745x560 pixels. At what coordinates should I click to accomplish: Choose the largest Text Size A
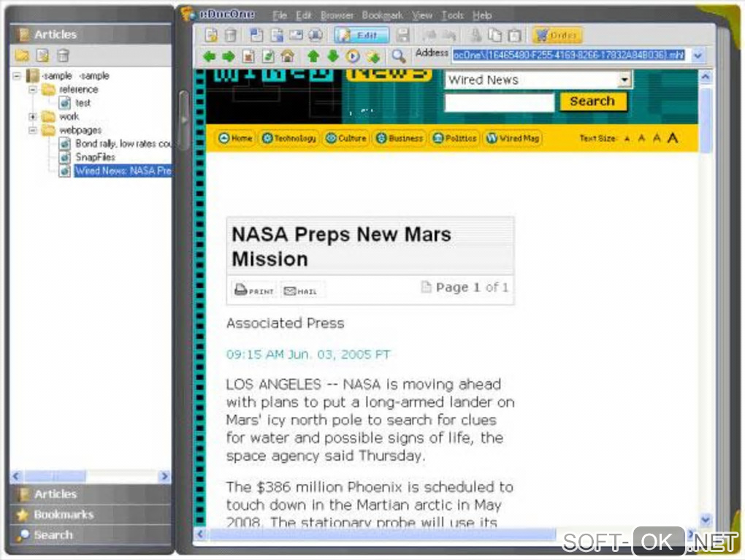pyautogui.click(x=672, y=138)
